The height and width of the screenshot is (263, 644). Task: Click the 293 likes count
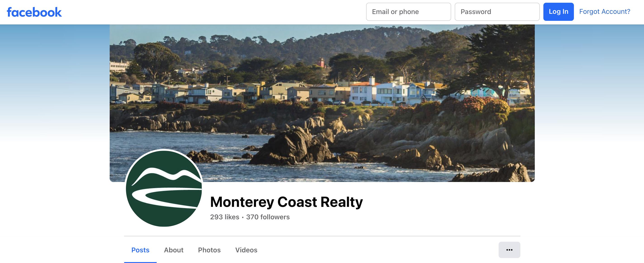225,217
